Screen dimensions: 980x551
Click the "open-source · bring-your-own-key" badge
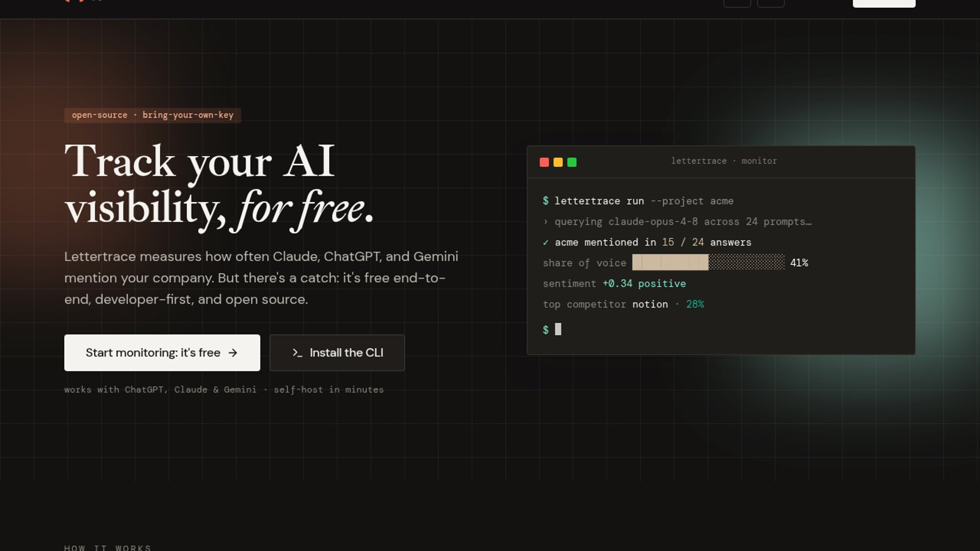[x=153, y=115]
